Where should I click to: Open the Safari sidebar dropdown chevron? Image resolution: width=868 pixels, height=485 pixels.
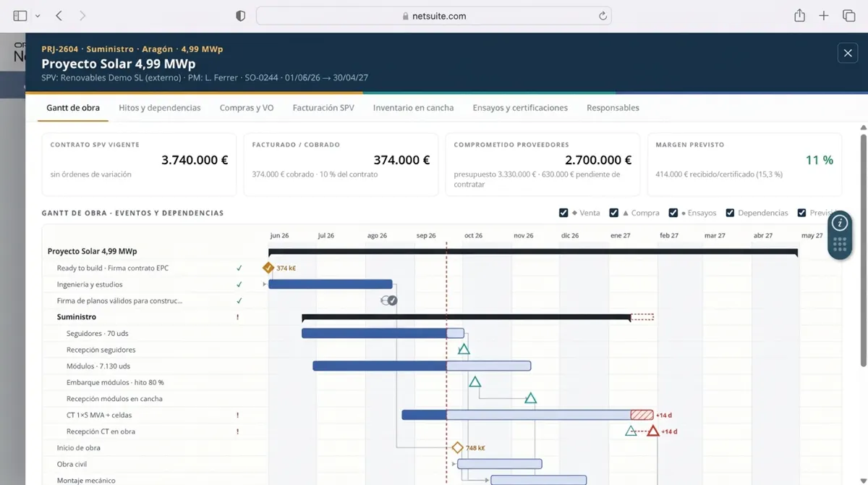(38, 16)
